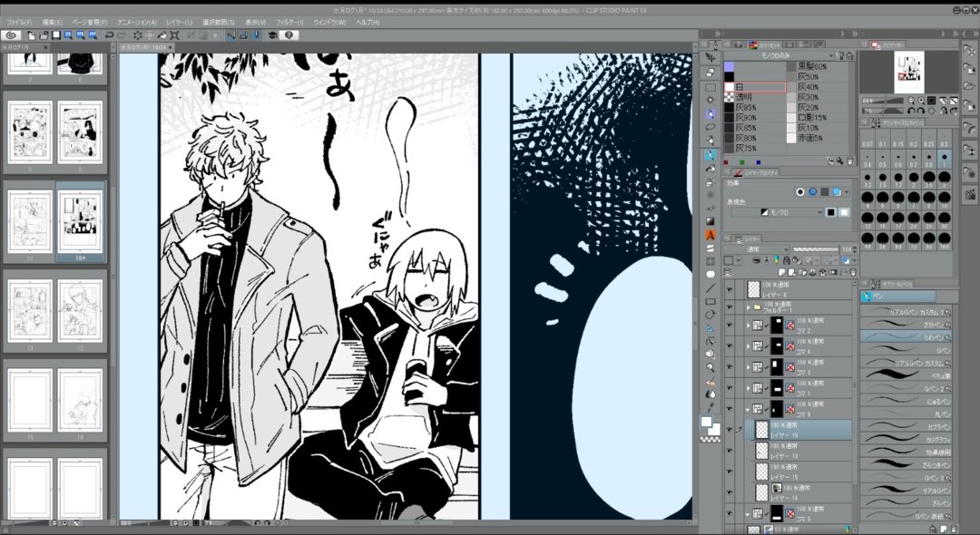Open フィルター(I) menu
This screenshot has width=980, height=535.
click(x=289, y=23)
